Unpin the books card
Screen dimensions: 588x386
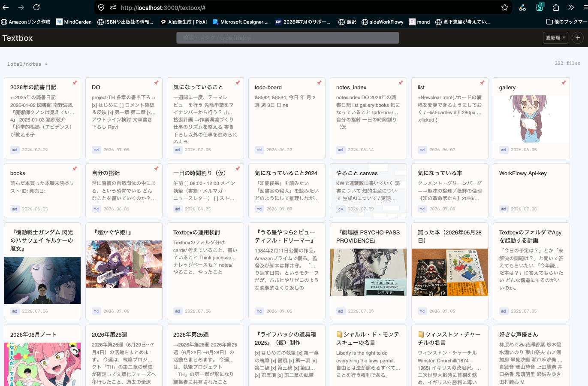click(x=75, y=169)
